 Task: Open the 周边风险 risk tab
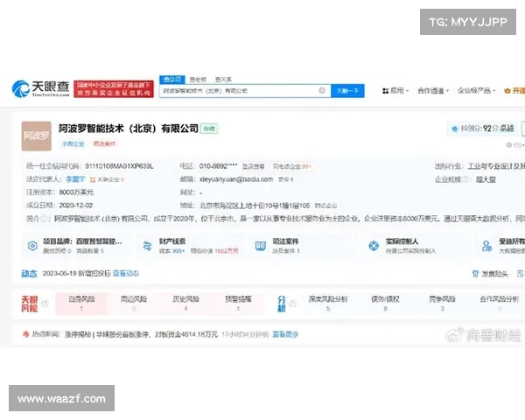click(x=134, y=303)
